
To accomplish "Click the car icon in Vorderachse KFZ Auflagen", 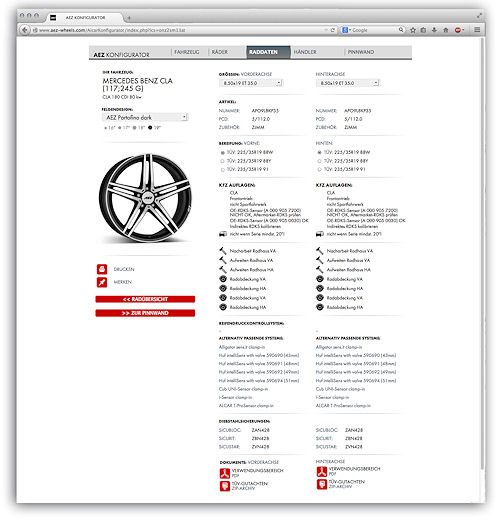I will tap(223, 234).
